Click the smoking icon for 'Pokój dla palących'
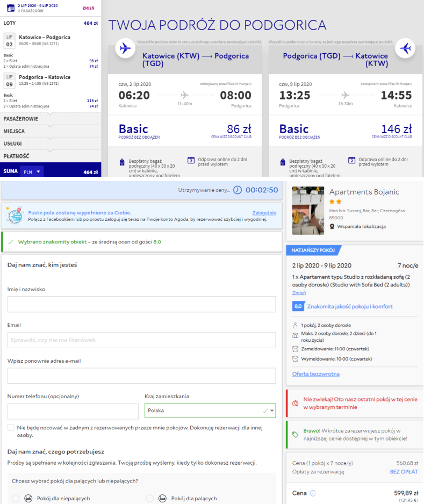Screen dimensions: 424x504 [162, 498]
